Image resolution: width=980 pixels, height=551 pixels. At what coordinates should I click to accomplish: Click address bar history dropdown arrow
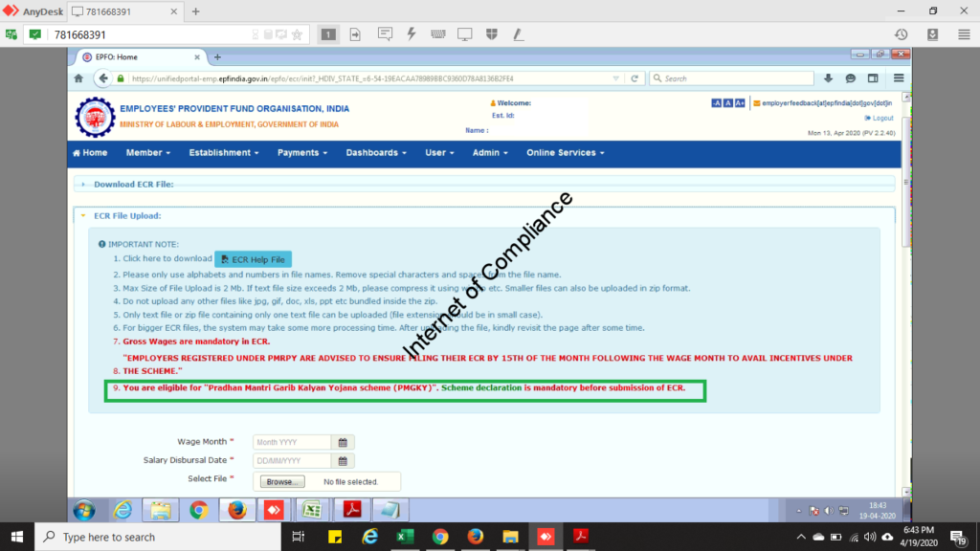click(x=615, y=78)
